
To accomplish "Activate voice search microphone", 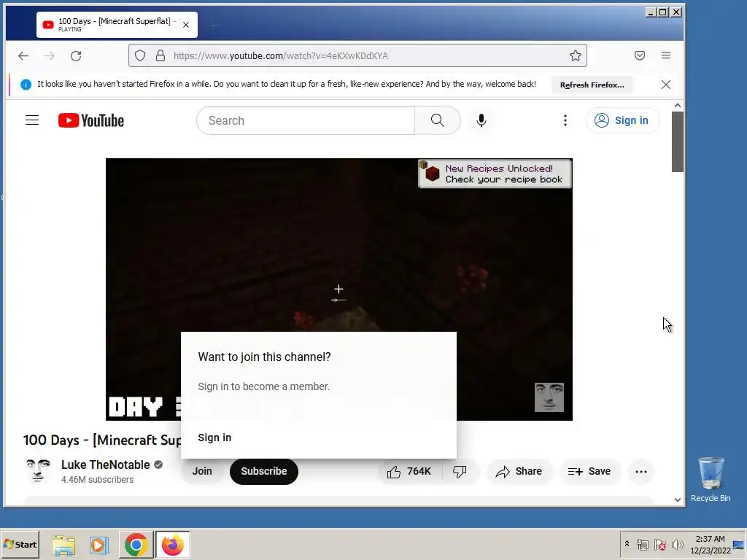I will 481,120.
